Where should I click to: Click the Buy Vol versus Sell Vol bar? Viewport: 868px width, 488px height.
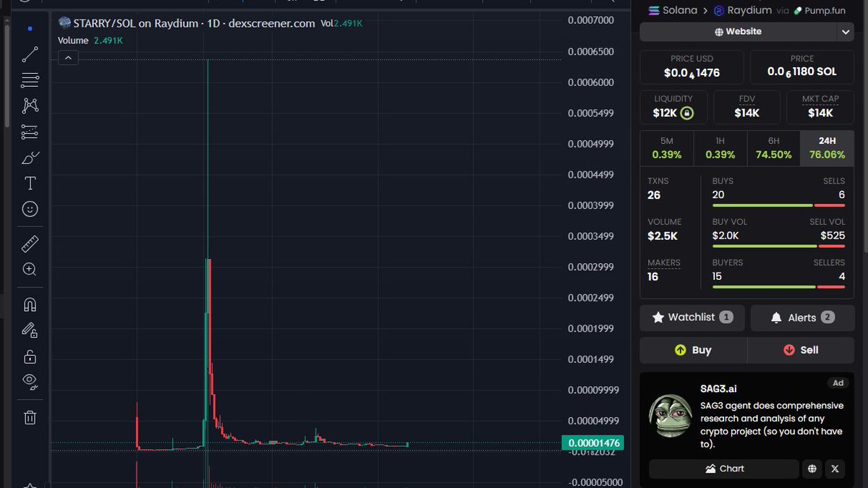click(778, 247)
